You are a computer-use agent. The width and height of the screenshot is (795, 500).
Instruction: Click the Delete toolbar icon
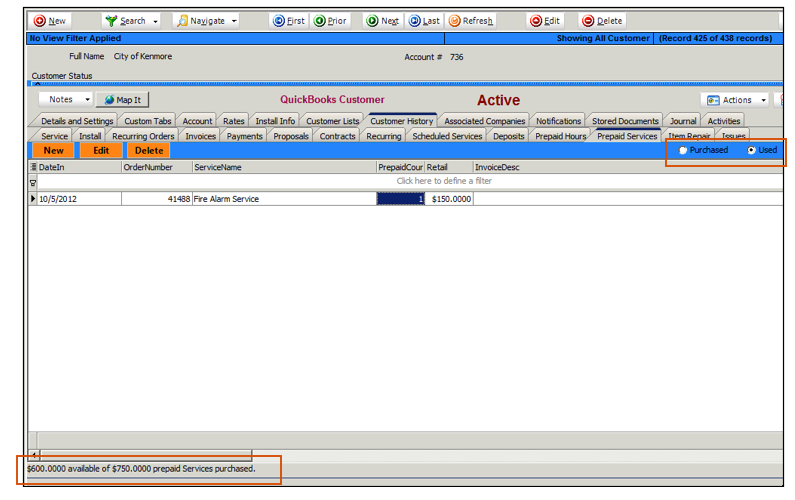(x=588, y=20)
